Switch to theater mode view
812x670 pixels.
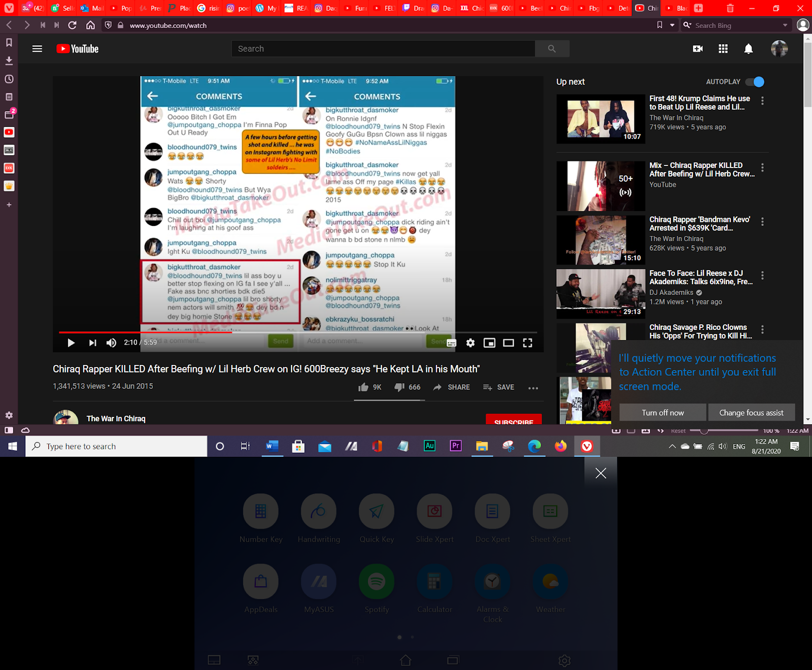(x=508, y=343)
